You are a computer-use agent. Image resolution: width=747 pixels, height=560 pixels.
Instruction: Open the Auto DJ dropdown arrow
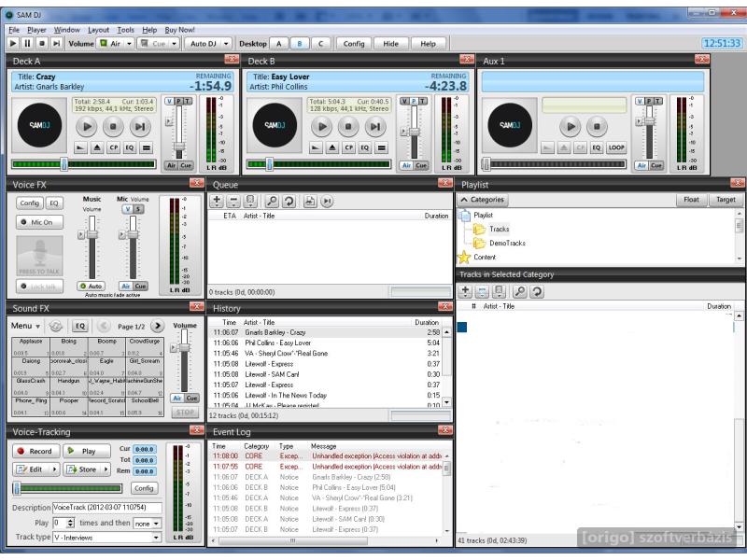(x=226, y=43)
